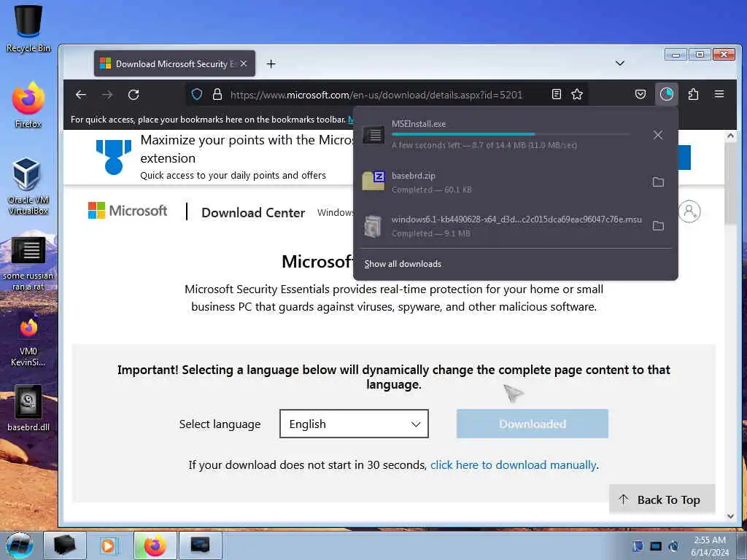Image resolution: width=747 pixels, height=560 pixels.
Task: Click the browser address bar URL
Action: 376,95
